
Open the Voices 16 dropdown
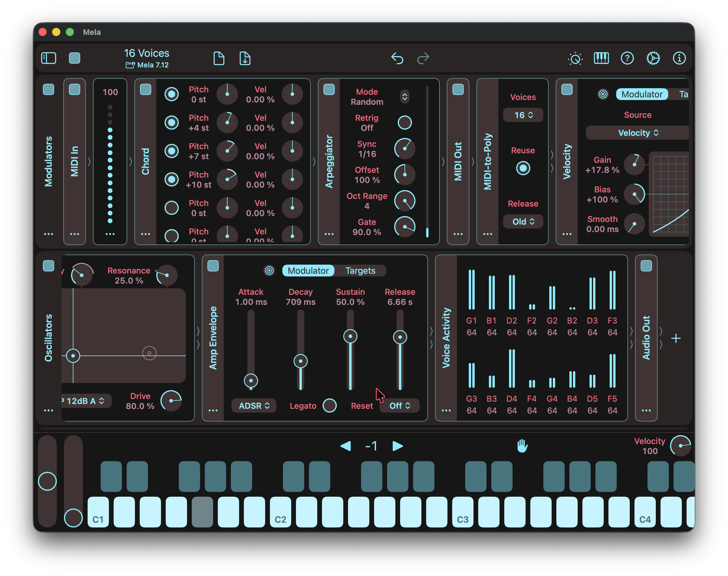click(x=523, y=115)
